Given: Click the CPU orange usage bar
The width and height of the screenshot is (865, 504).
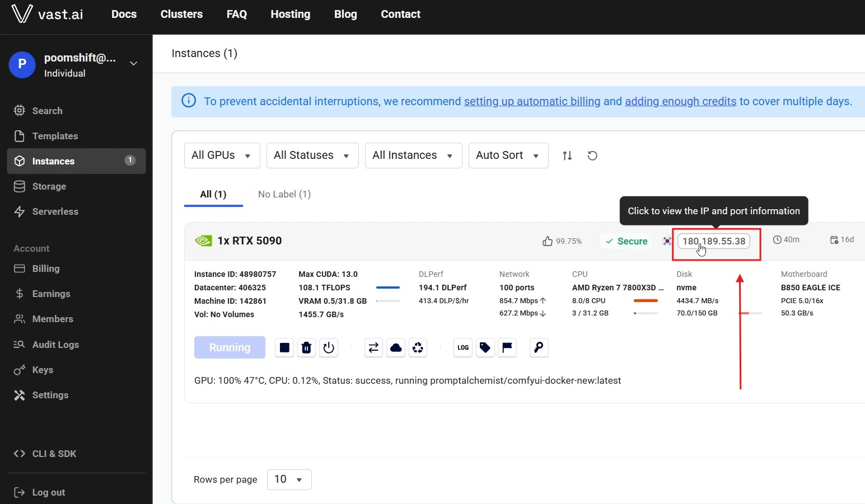Looking at the screenshot, I should point(646,301).
